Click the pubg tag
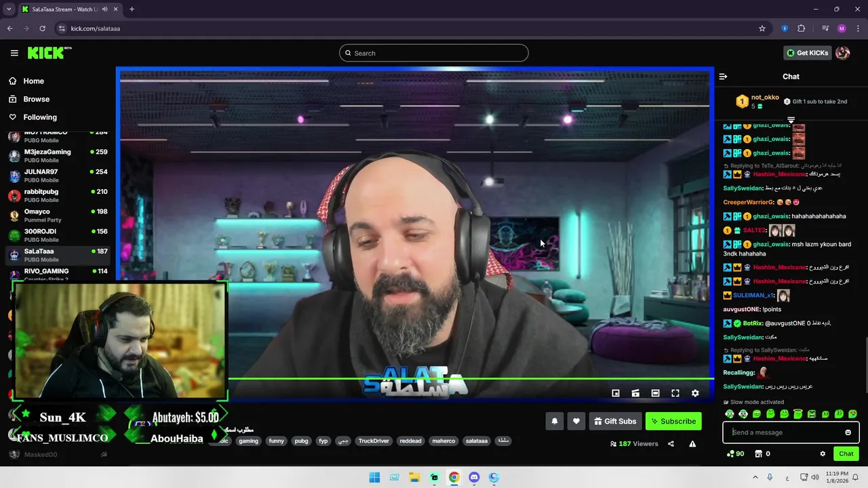This screenshot has height=488, width=868. click(301, 441)
